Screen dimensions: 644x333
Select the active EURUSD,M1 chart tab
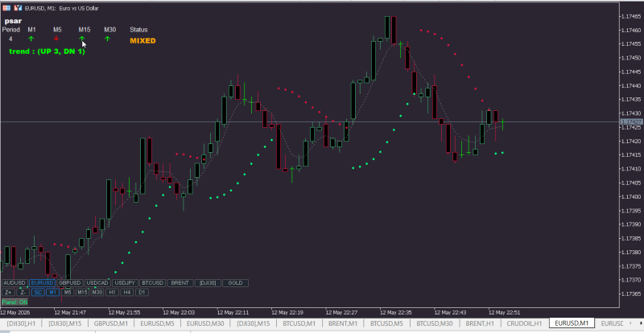572,323
